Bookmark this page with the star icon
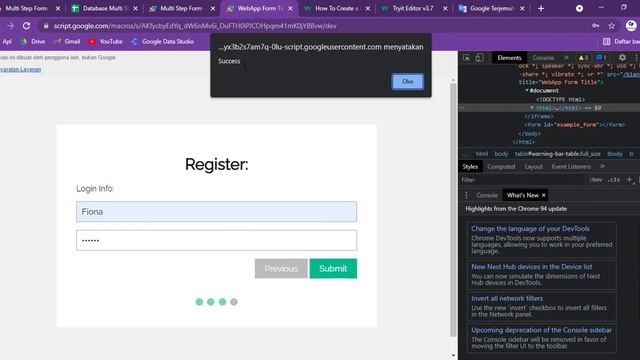Screen dimensions: 640x360 pos(611,26)
